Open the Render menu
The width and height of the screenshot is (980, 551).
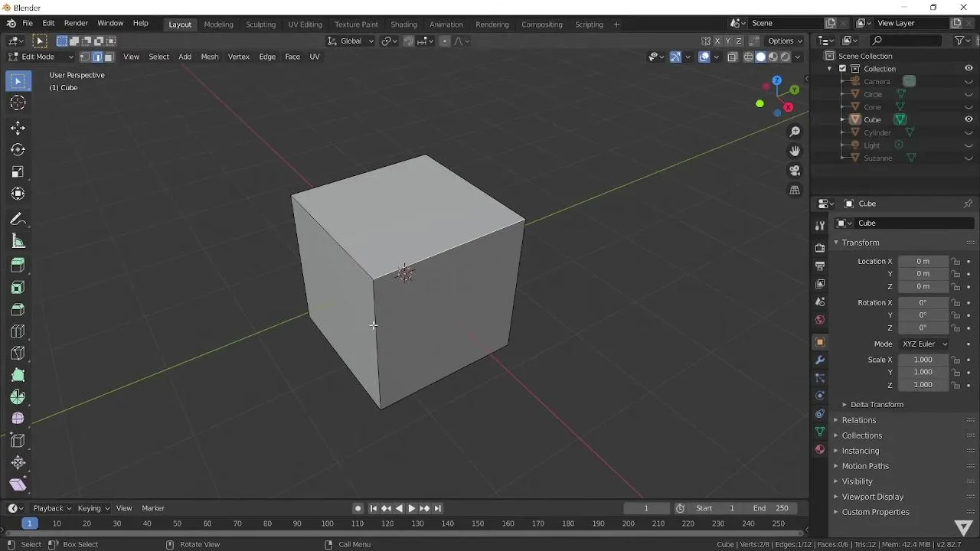(76, 24)
